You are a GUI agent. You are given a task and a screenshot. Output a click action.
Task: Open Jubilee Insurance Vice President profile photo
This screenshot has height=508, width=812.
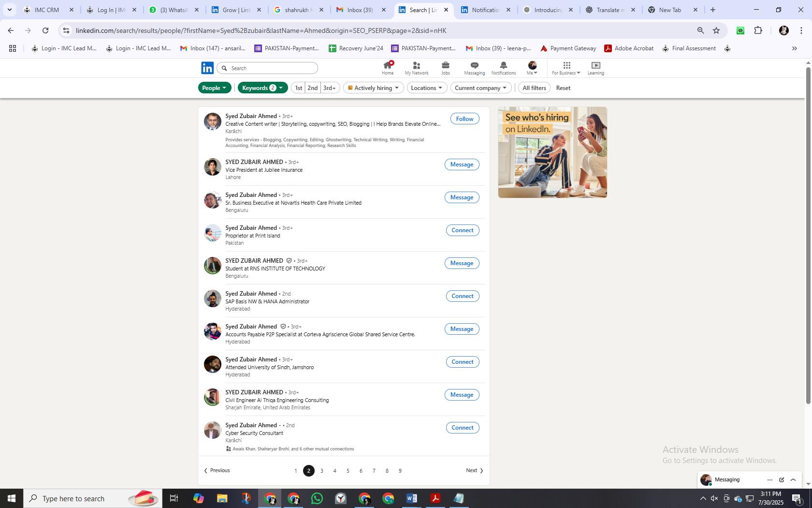coord(212,167)
